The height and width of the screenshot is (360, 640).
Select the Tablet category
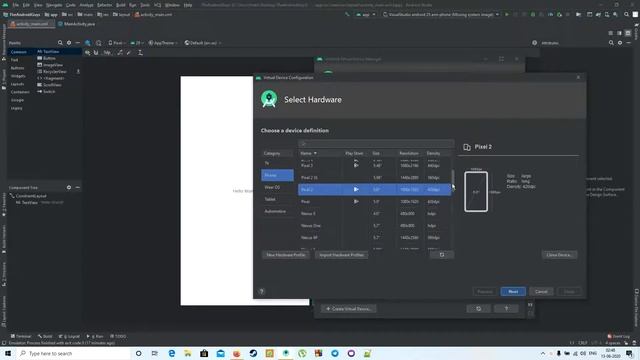tap(277, 199)
